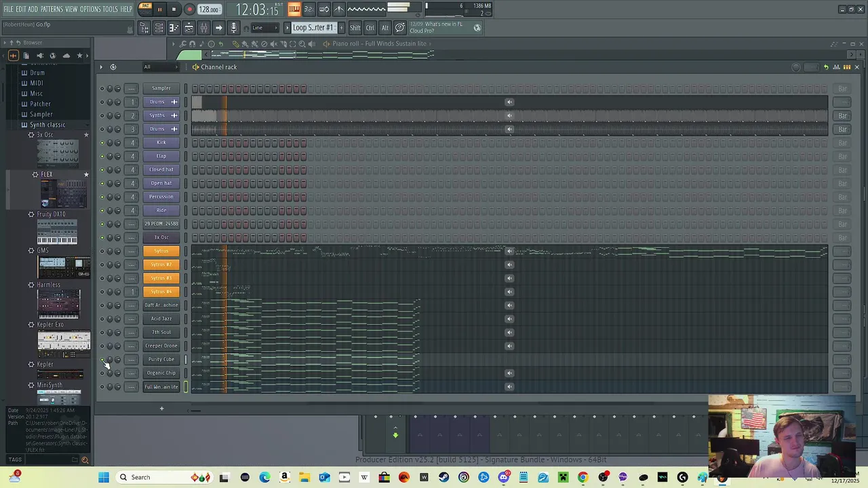Click the Windows Start icon
Viewport: 868px width, 488px height.
(x=104, y=477)
